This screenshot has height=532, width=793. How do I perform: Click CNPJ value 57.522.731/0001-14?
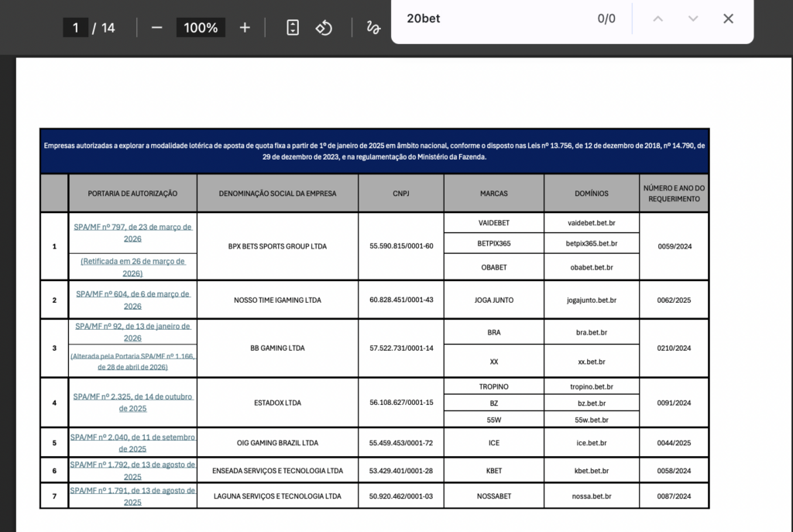(401, 348)
